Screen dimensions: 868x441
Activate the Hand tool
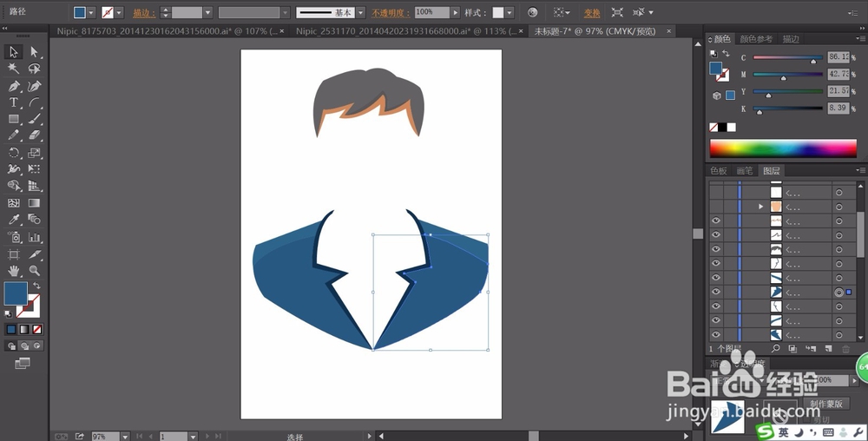(x=14, y=271)
